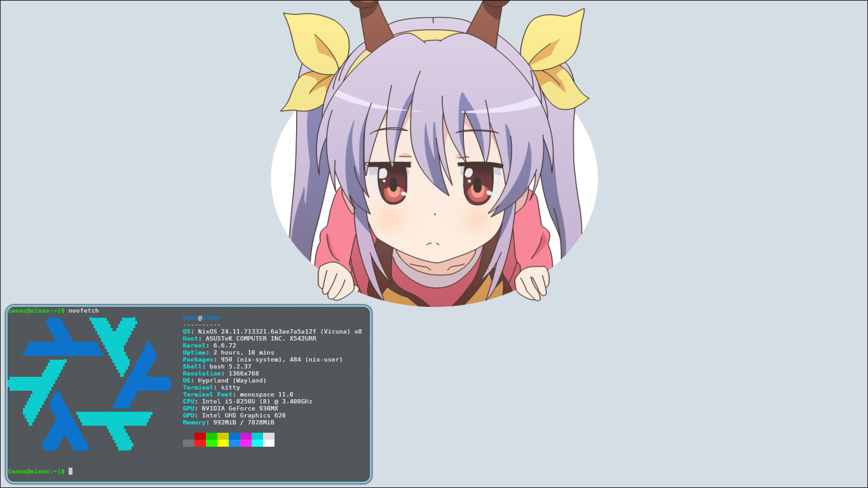This screenshot has width=868, height=488.
Task: Click the bright yellow palette block
Action: (x=223, y=444)
